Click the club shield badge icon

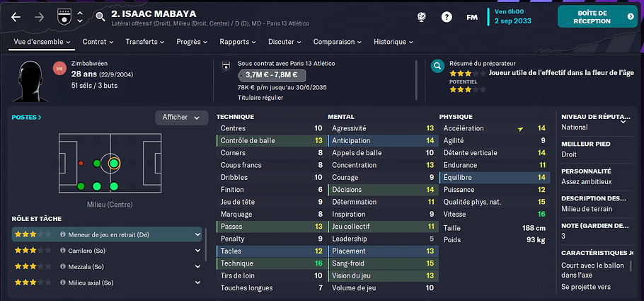[x=64, y=17]
